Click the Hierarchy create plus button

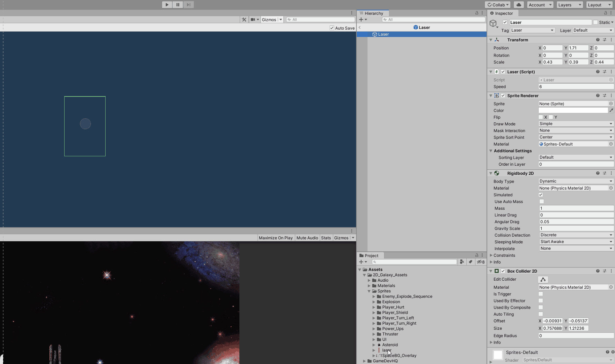point(361,19)
